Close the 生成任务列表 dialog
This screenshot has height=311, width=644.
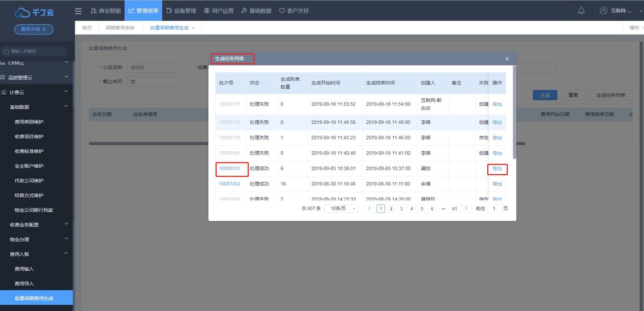coord(507,58)
